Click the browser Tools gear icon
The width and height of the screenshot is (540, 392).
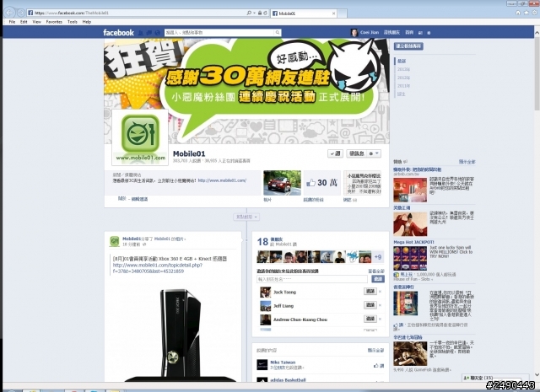click(x=534, y=13)
